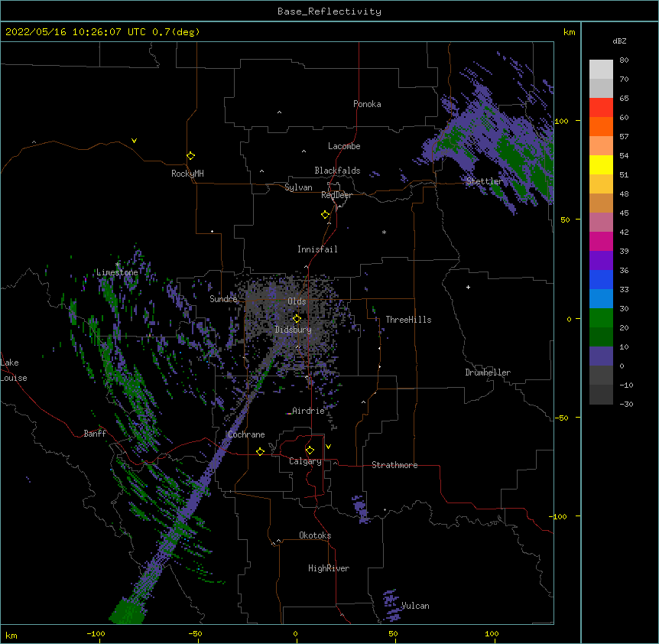Screen dimensions: 659x644
Task: Click the Stettler label
Action: click(484, 181)
